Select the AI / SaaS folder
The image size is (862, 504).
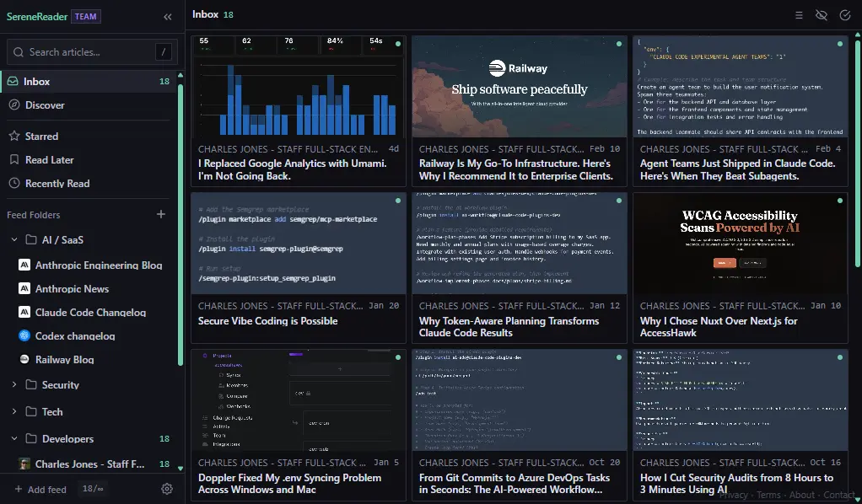62,240
